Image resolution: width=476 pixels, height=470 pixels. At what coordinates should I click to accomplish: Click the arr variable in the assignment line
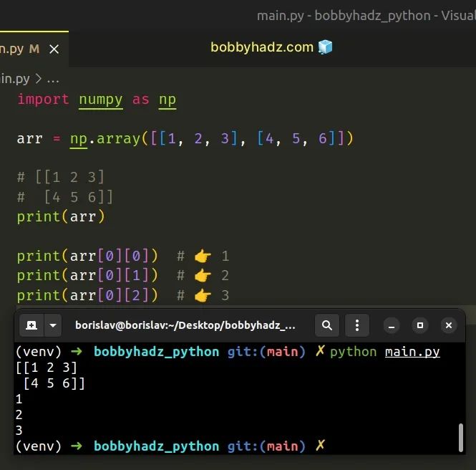(30, 139)
